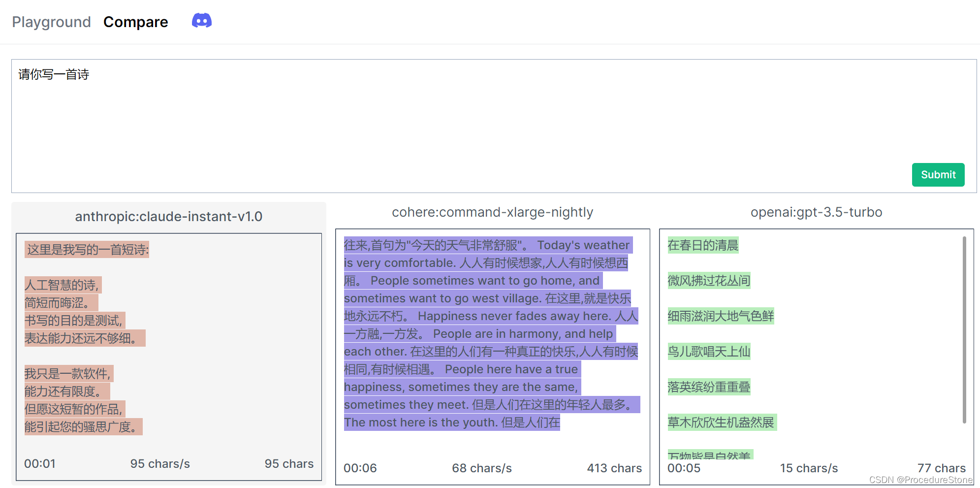Open the Discord icon link
This screenshot has width=980, height=488.
(202, 21)
